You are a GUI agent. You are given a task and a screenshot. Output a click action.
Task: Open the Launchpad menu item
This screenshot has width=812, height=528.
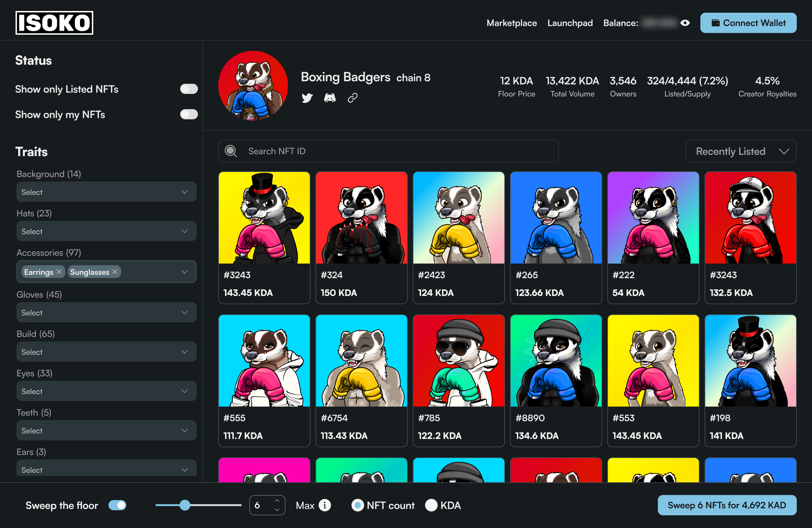pos(570,23)
